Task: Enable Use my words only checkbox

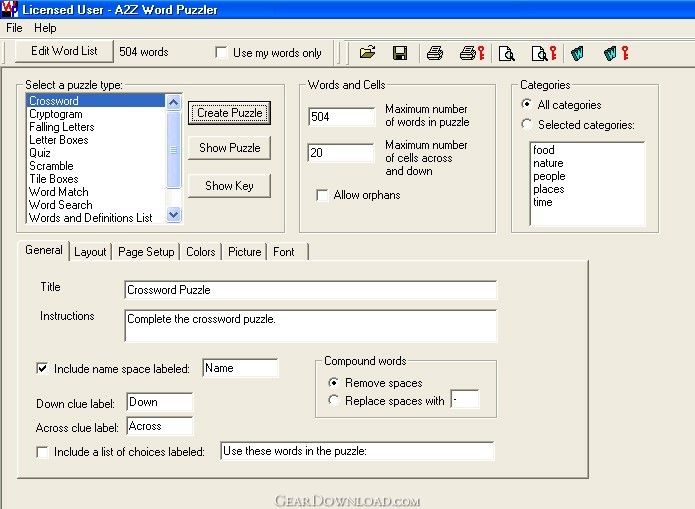Action: pyautogui.click(x=221, y=52)
